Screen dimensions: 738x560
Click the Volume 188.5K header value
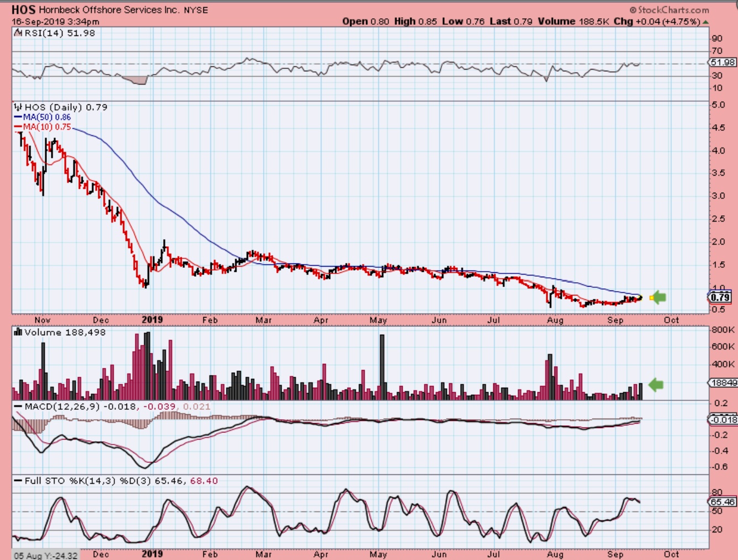click(573, 22)
